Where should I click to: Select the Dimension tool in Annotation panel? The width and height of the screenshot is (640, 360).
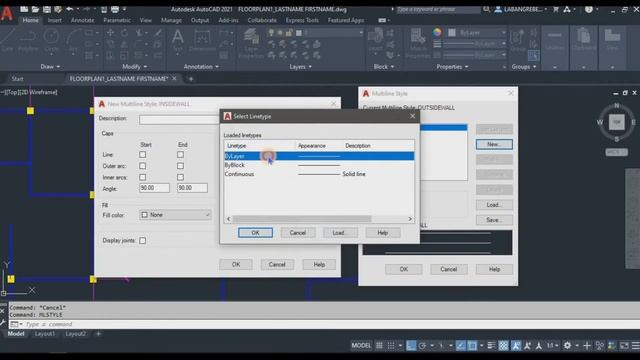[x=202, y=40]
